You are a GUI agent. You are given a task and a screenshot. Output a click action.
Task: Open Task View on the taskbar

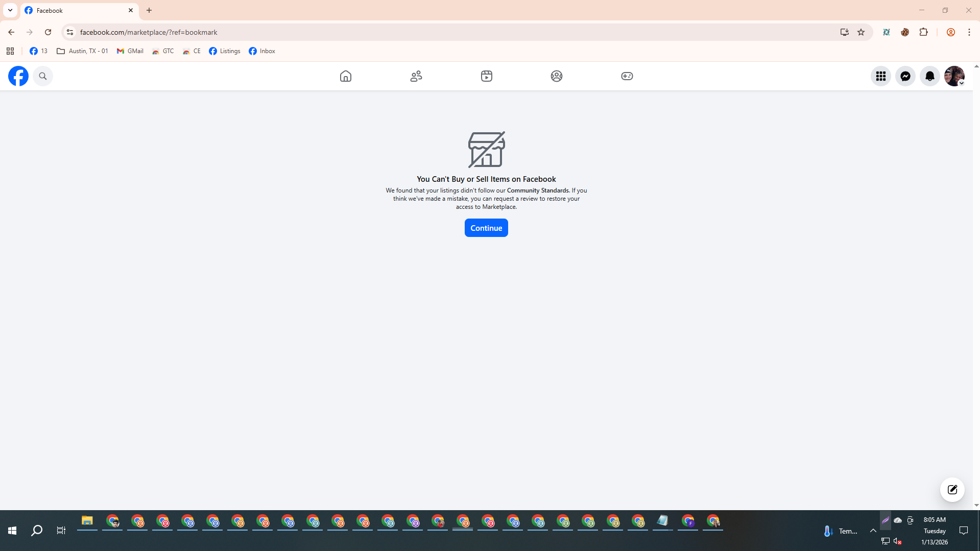(x=61, y=531)
